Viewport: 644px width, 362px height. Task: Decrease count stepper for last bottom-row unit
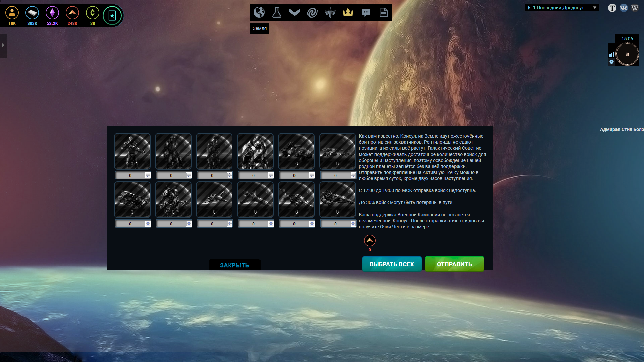pos(353,225)
